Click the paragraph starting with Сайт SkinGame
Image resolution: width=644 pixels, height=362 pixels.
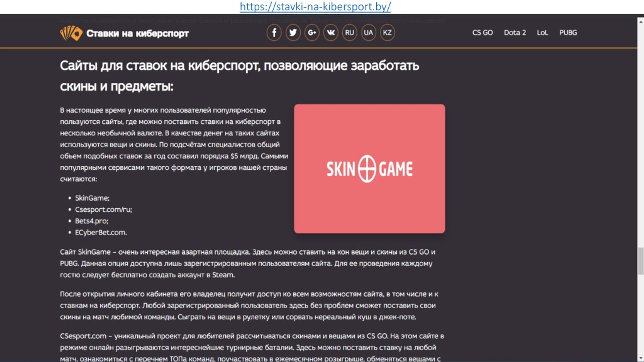click(248, 263)
